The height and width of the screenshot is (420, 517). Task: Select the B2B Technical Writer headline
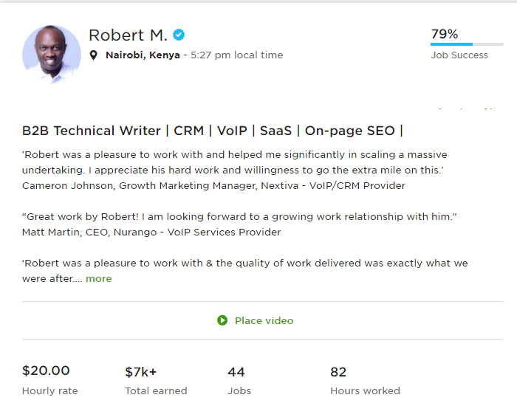tap(213, 131)
